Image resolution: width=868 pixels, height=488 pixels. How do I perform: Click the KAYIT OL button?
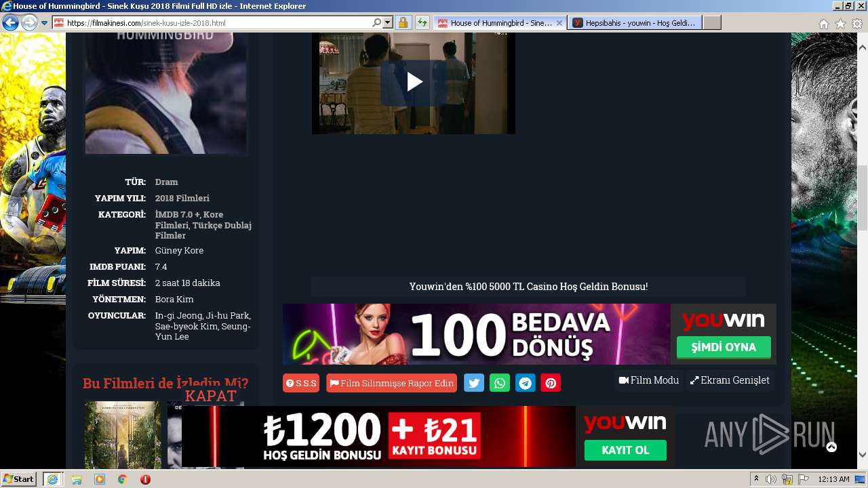pyautogui.click(x=625, y=450)
